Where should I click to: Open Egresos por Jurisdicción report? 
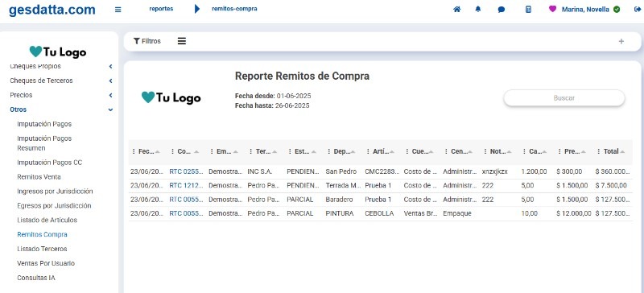click(54, 206)
